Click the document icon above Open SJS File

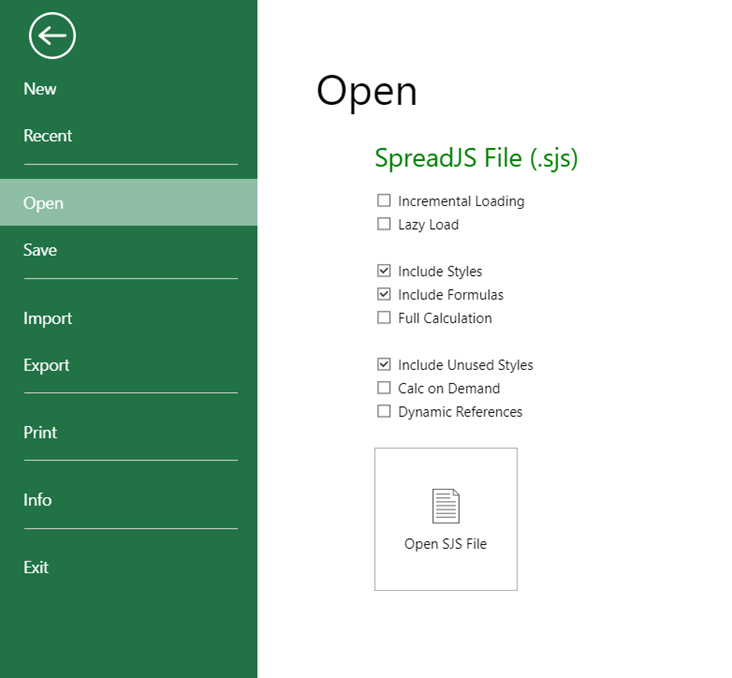pyautogui.click(x=445, y=506)
